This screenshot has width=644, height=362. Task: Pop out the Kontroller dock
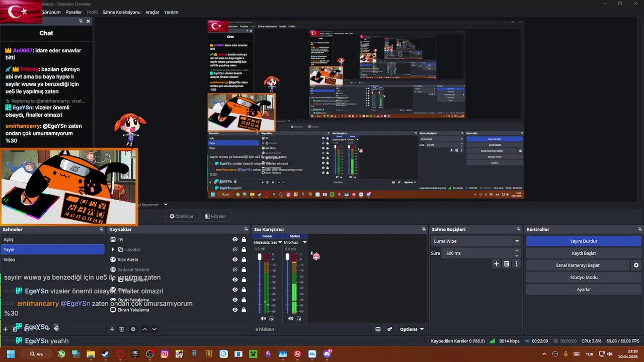[639, 229]
